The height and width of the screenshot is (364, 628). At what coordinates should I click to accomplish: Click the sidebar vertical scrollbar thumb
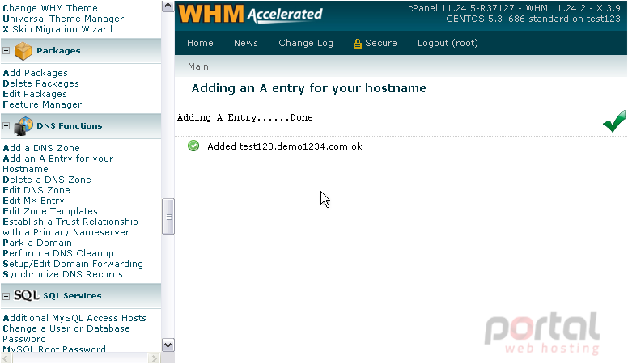click(x=168, y=217)
